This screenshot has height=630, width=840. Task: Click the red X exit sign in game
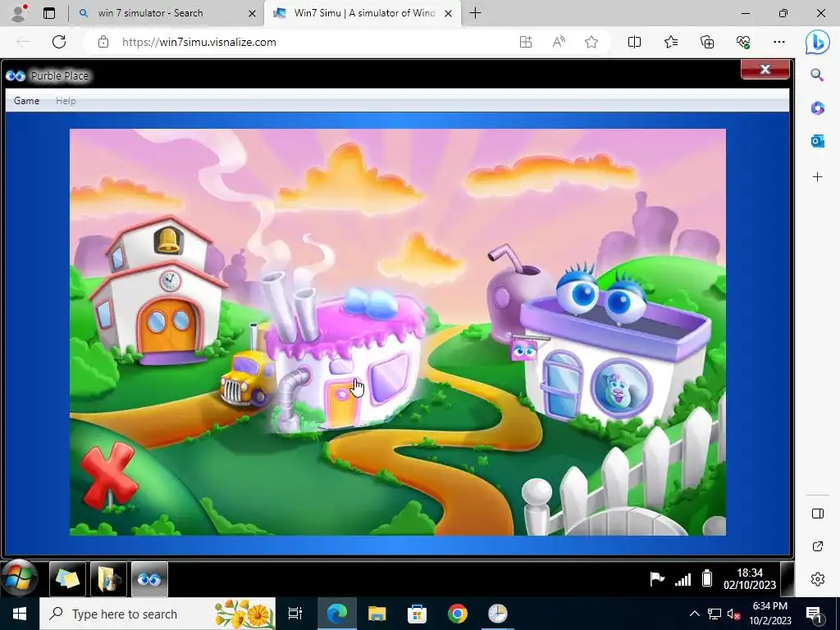click(109, 475)
